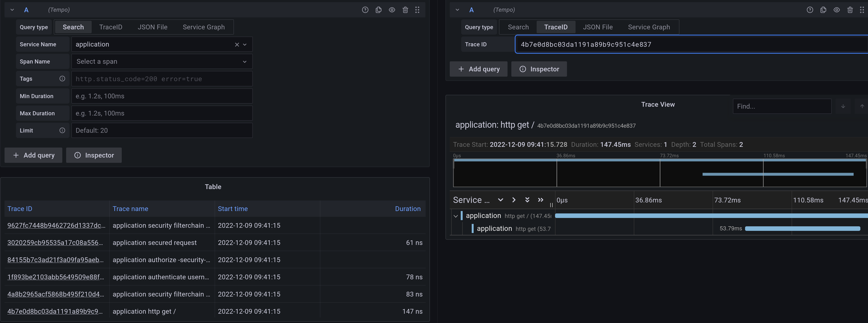Toggle visibility of the left Tempo query
The image size is (868, 323).
pyautogui.click(x=392, y=10)
